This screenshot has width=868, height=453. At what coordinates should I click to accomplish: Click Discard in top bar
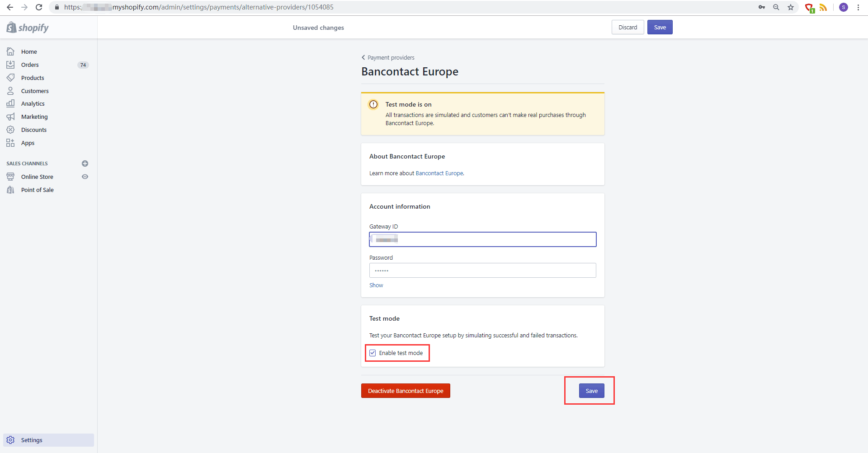(x=628, y=27)
